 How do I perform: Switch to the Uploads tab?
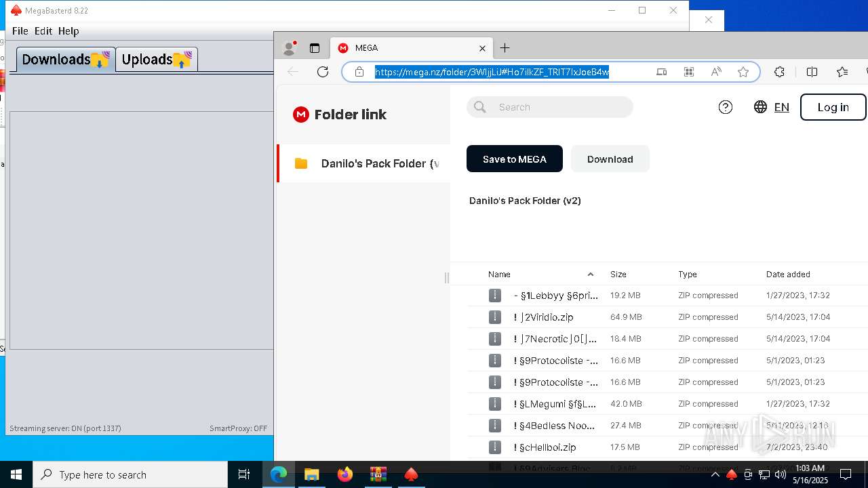pyautogui.click(x=157, y=59)
